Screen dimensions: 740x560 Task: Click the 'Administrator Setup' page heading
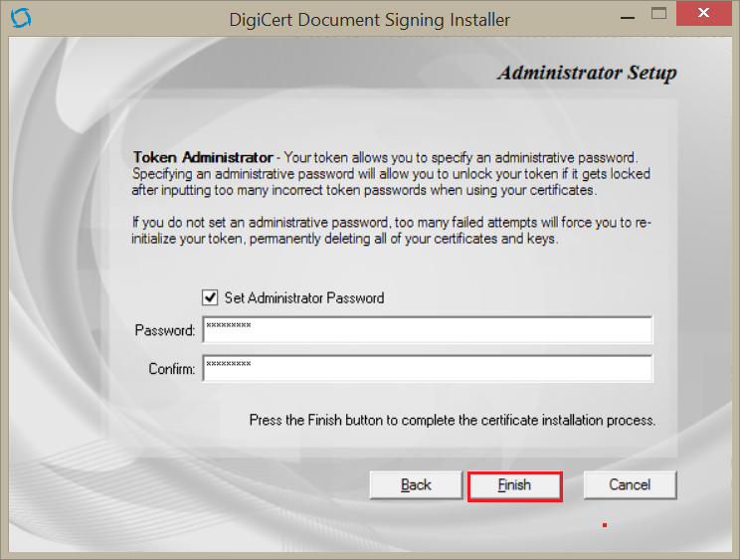click(x=587, y=74)
